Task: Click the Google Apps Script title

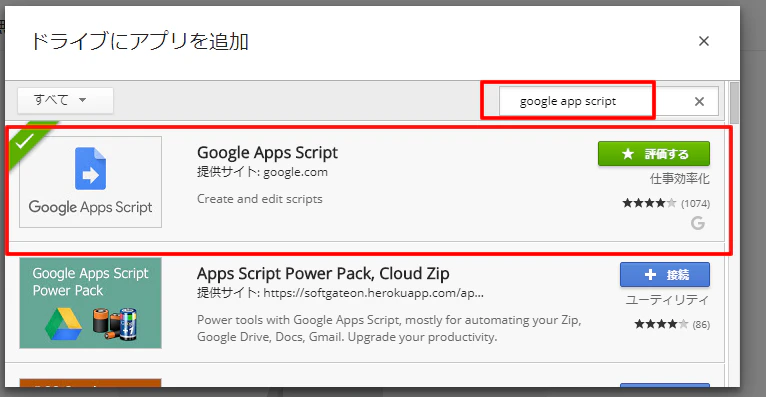Action: 267,153
